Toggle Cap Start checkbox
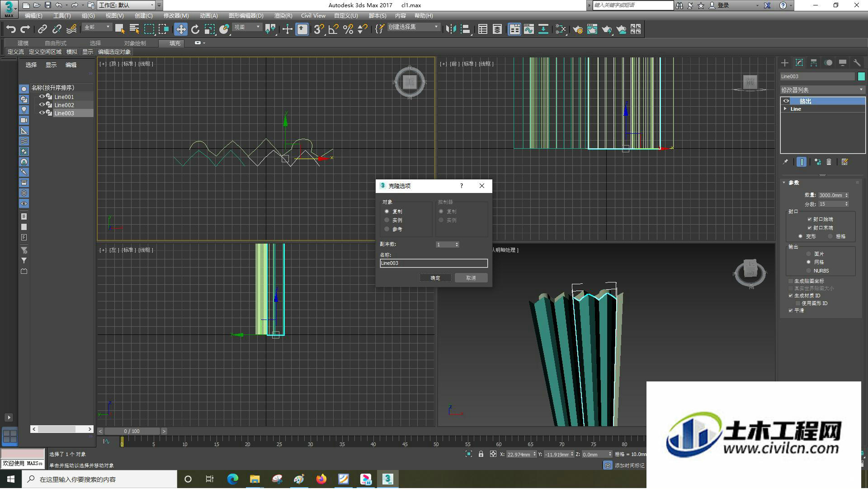 (x=810, y=219)
